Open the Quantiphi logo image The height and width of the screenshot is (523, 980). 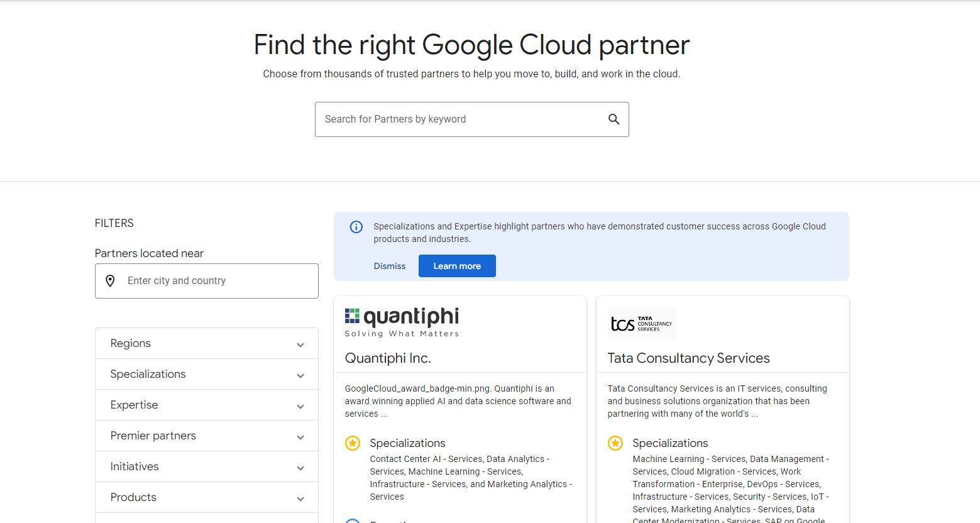[402, 322]
